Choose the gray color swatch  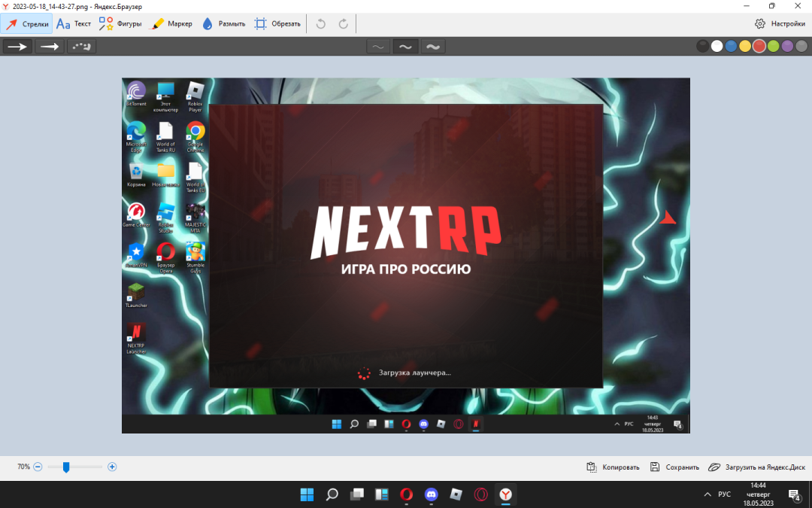(801, 47)
